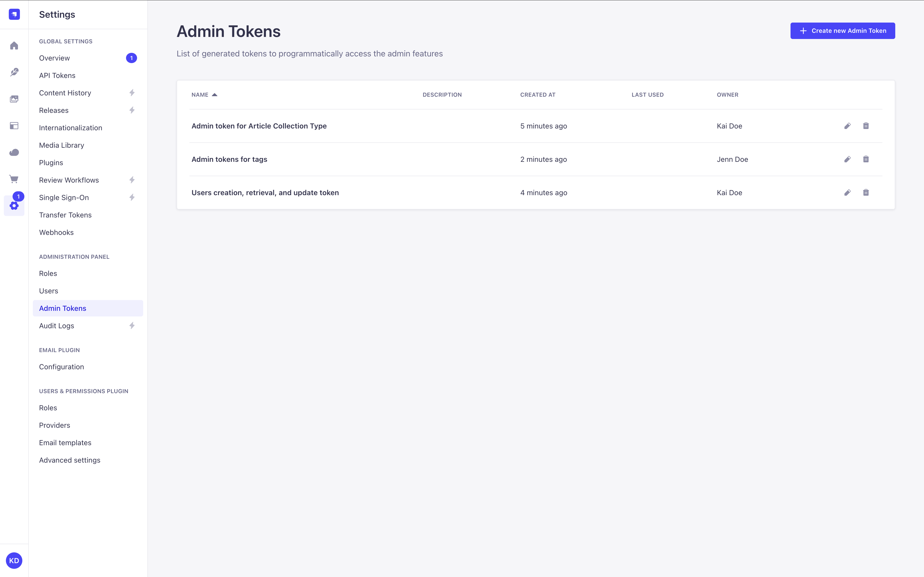The image size is (924, 577).
Task: Toggle the NAME column sort arrow
Action: tap(215, 94)
